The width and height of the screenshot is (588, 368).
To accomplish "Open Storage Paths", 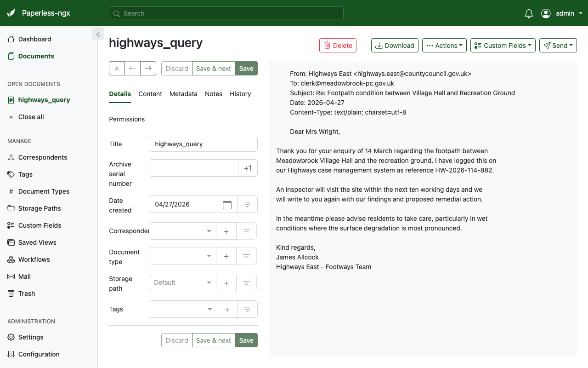I will (x=40, y=208).
